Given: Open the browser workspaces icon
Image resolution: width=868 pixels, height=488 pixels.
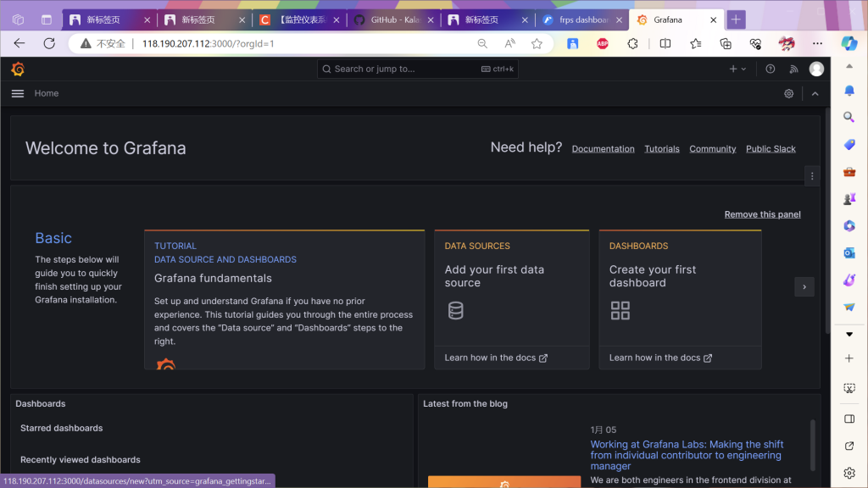Looking at the screenshot, I should click(19, 20).
